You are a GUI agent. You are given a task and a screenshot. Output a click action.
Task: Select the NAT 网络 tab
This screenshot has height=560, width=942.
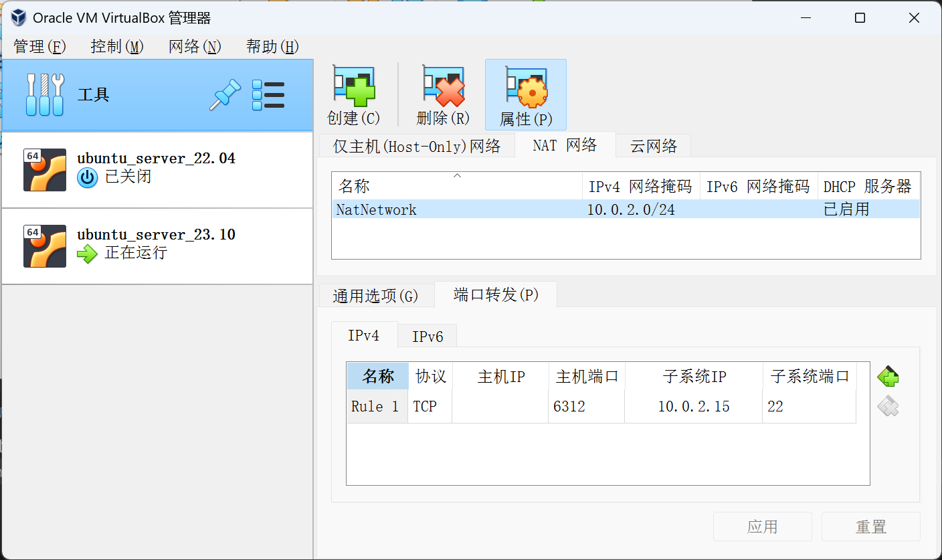coord(565,145)
